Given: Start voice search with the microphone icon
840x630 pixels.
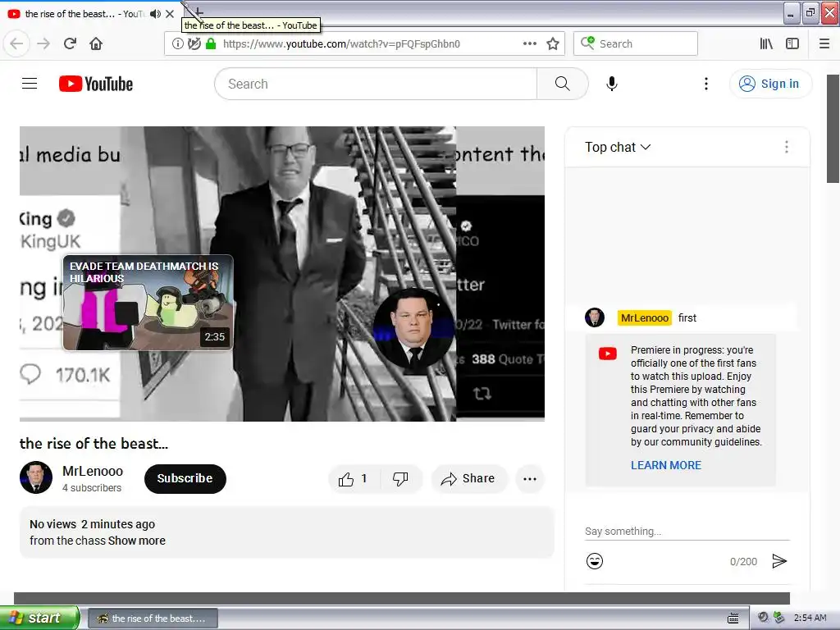Looking at the screenshot, I should point(612,84).
